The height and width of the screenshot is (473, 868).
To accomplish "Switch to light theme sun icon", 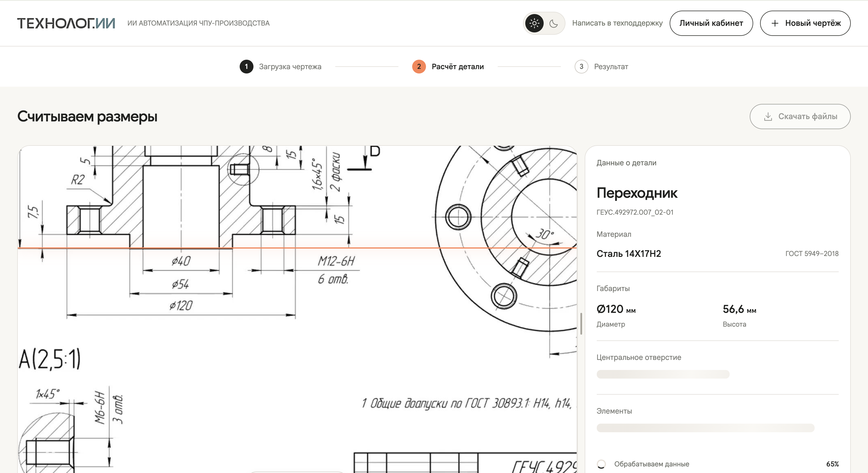I will pos(534,23).
